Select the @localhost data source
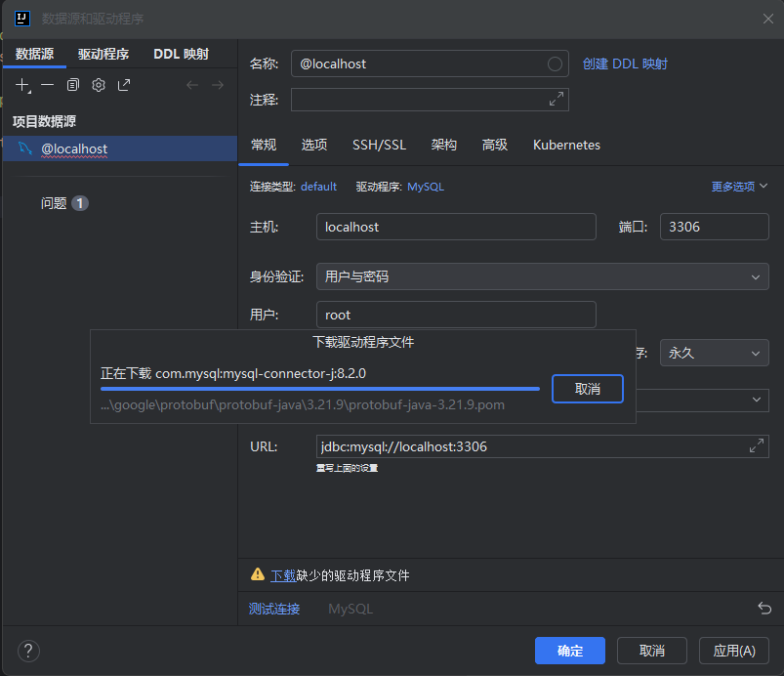The height and width of the screenshot is (676, 784). click(74, 149)
